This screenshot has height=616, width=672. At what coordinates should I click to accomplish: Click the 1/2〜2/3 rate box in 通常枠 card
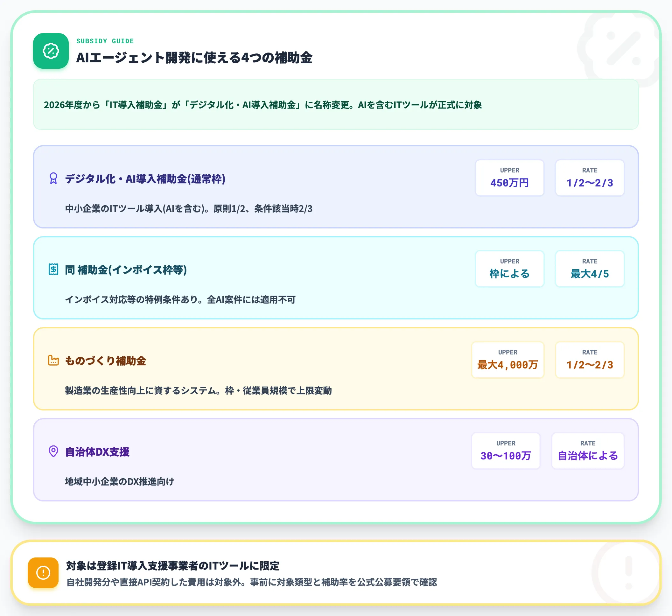(x=590, y=178)
